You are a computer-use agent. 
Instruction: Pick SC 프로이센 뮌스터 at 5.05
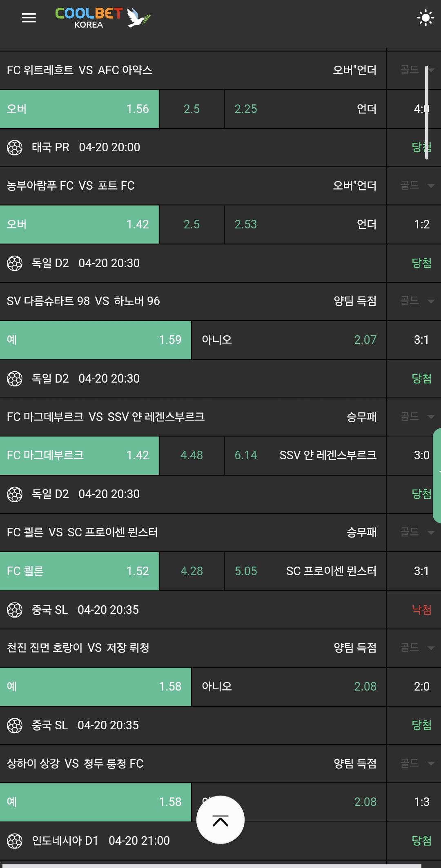coord(305,571)
